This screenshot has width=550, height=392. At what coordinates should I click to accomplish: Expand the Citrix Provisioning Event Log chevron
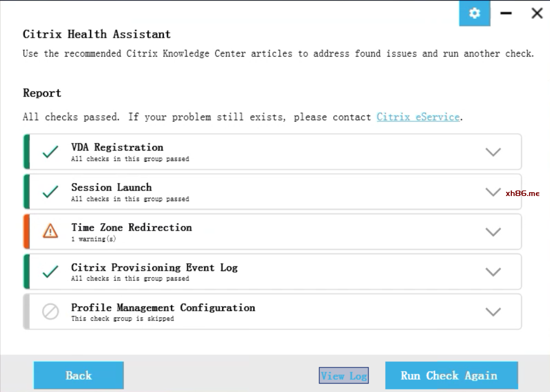[x=493, y=272]
